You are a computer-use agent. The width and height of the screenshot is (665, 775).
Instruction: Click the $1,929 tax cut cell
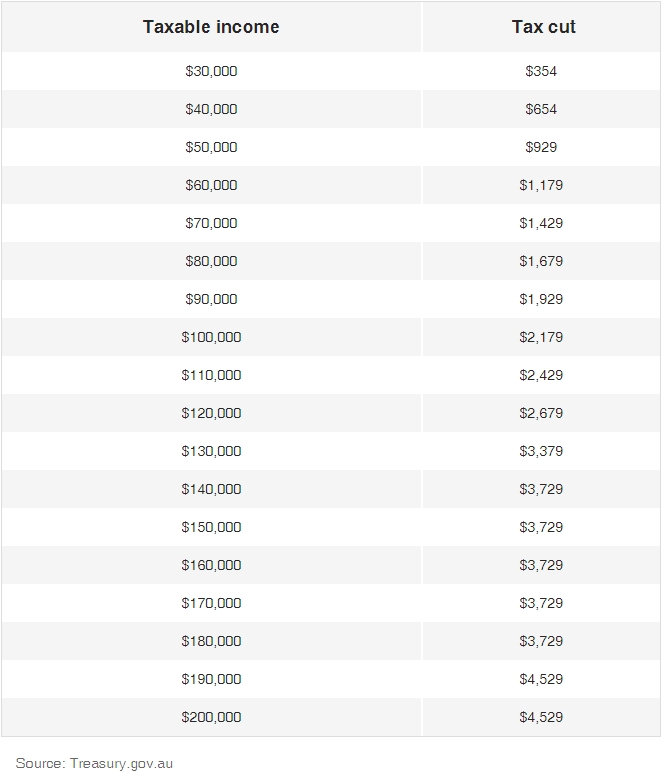(541, 299)
